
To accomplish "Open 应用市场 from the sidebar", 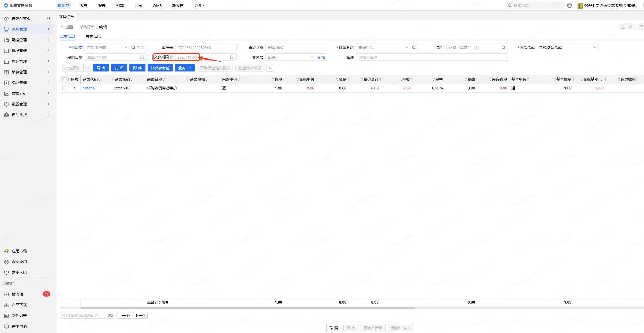I will 19,251.
